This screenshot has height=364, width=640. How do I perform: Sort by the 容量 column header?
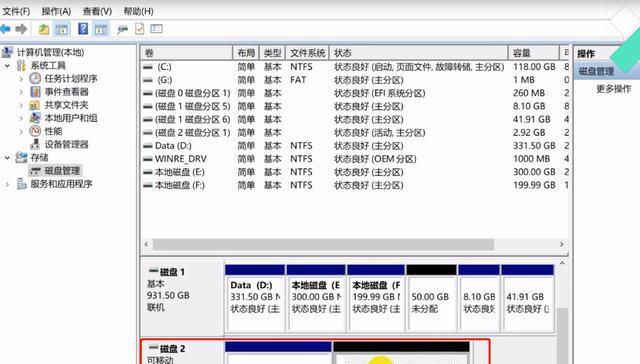[534, 53]
